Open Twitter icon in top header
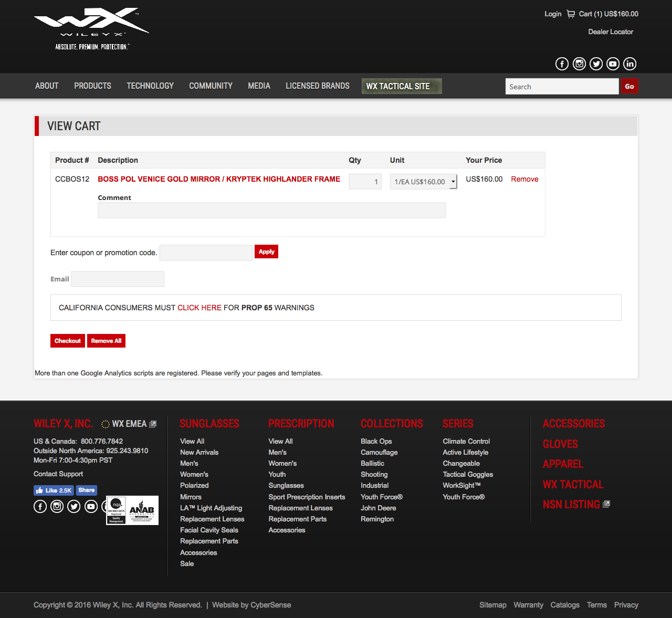The height and width of the screenshot is (618, 672). point(596,64)
